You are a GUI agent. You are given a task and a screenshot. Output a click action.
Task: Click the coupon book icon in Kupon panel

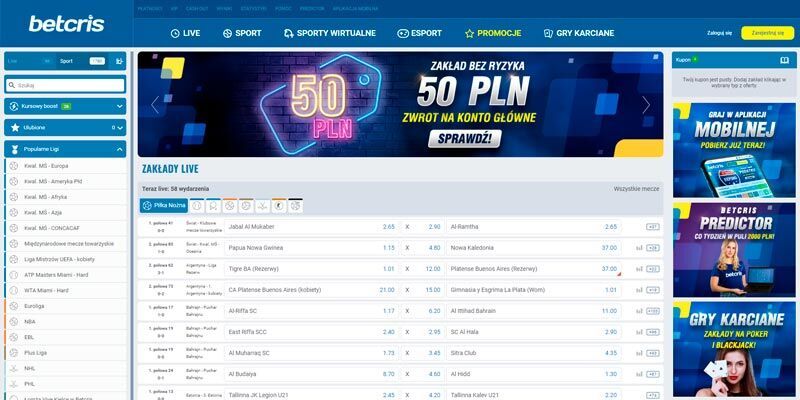785,60
